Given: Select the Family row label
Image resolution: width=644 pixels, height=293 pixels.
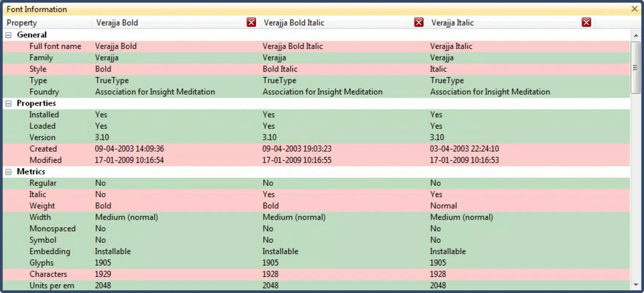Looking at the screenshot, I should coord(41,58).
